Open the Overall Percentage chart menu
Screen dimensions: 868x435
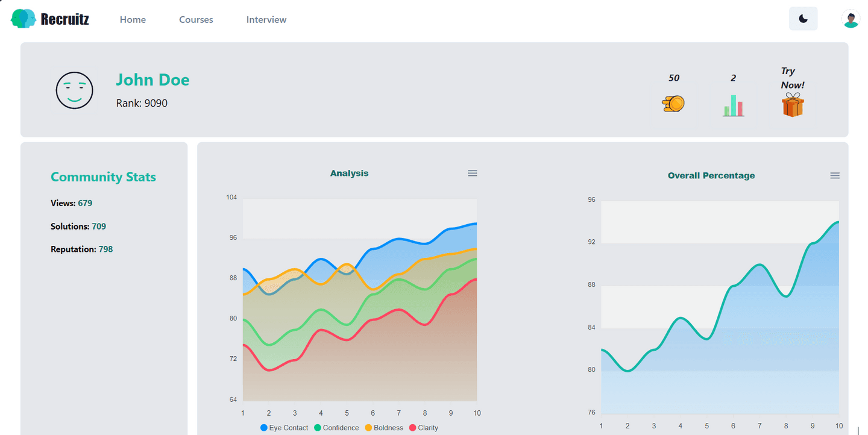coord(835,176)
